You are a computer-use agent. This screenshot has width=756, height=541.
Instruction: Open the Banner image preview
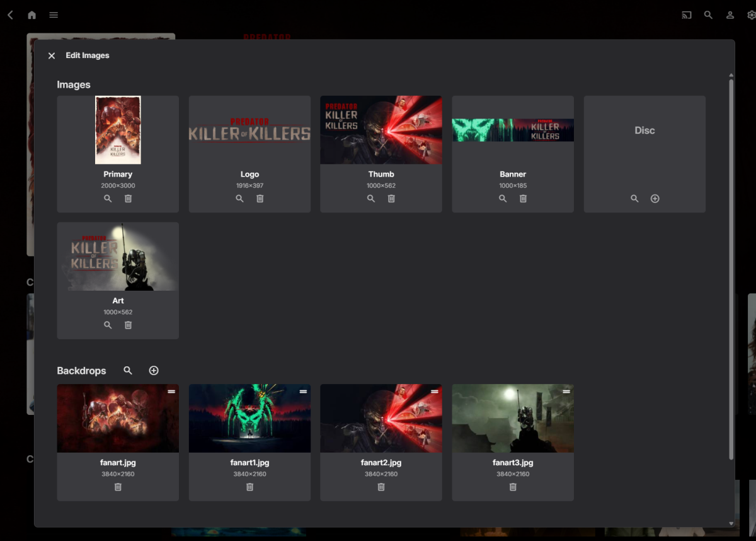click(513, 130)
